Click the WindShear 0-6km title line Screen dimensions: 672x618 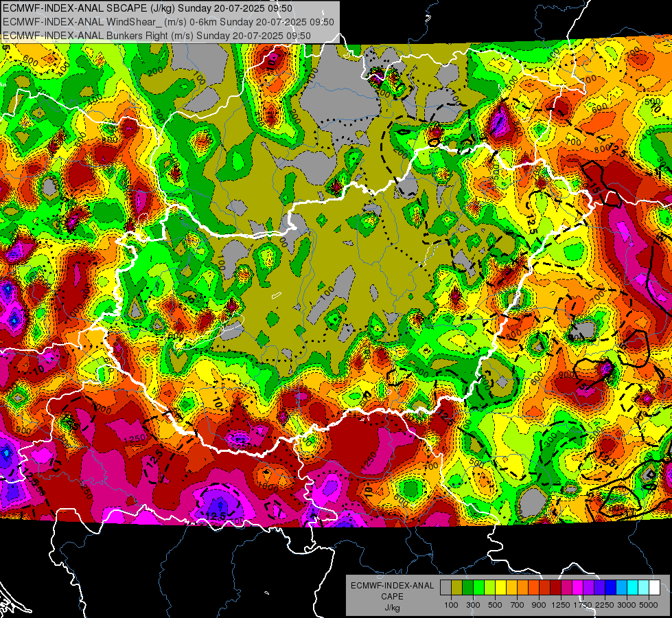tap(168, 22)
